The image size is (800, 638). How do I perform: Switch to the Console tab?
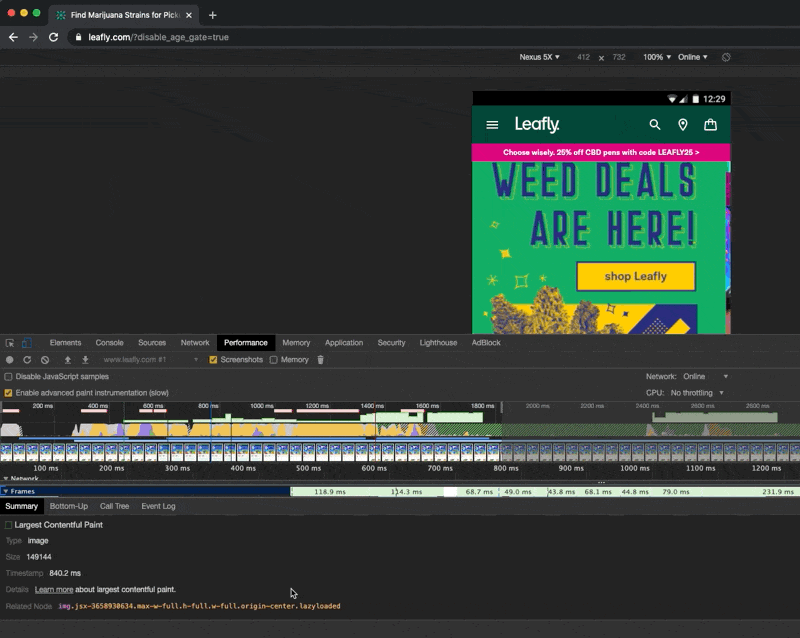click(x=109, y=343)
